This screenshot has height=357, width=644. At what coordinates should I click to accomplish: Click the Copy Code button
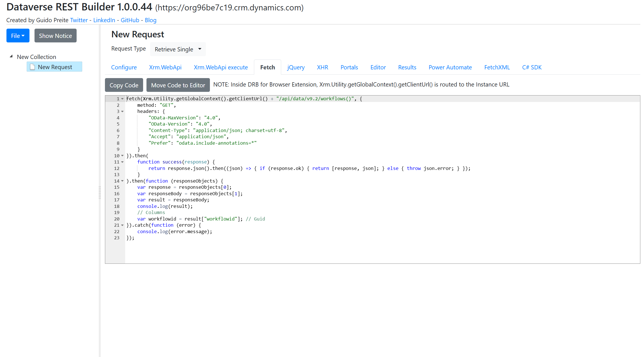[124, 85]
